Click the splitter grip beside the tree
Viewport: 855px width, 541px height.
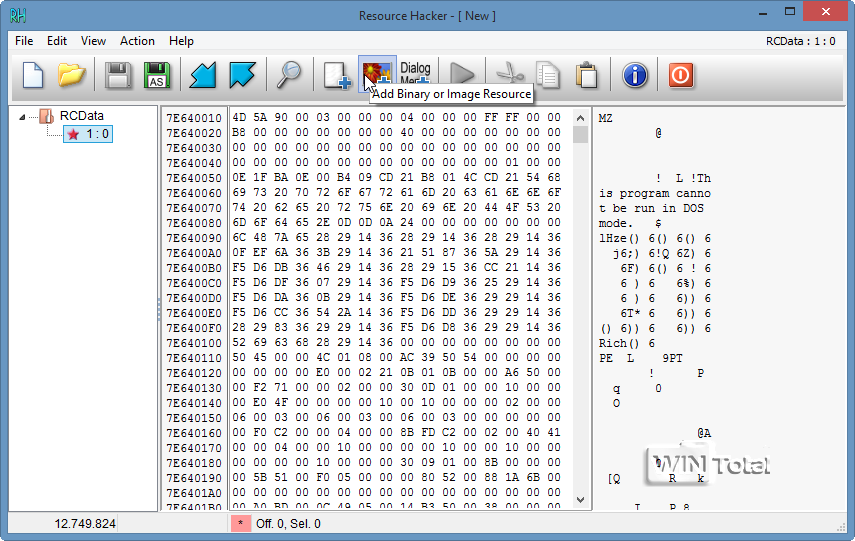tap(159, 309)
